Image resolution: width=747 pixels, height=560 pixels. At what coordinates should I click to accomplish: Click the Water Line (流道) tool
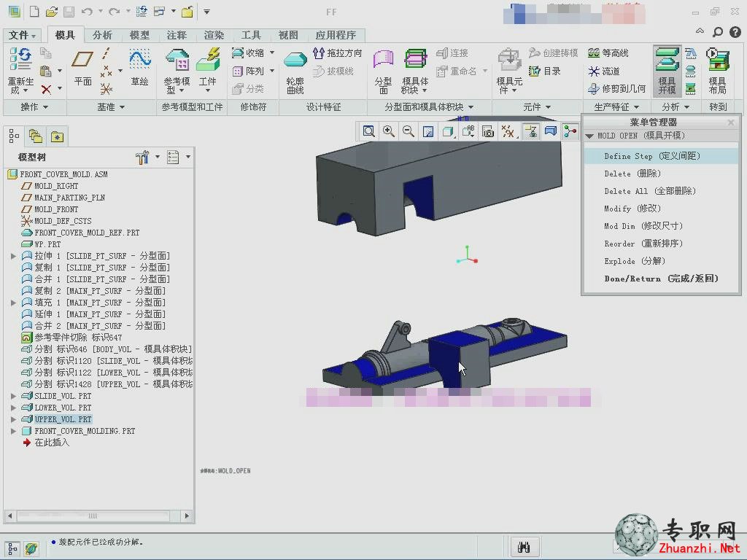pyautogui.click(x=604, y=71)
